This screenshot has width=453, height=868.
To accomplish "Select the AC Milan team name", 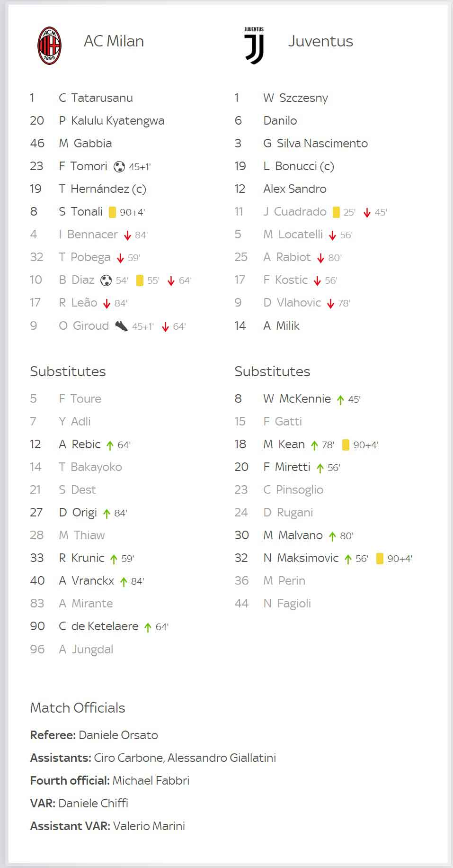I will (114, 41).
